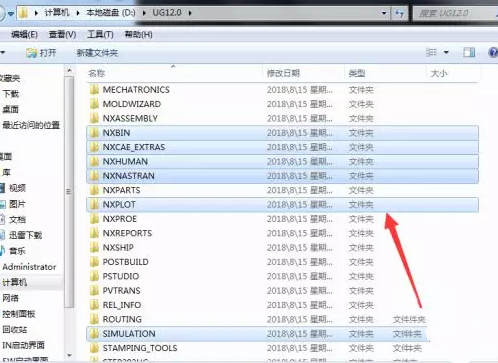Open the 编辑(E) menu
This screenshot has height=363, width=498.
coord(24,34)
